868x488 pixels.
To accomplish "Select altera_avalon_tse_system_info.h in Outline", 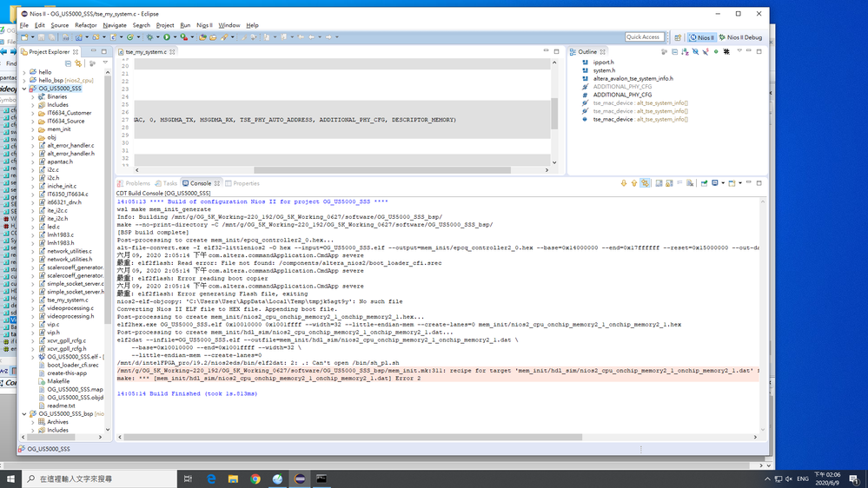I will [x=632, y=79].
